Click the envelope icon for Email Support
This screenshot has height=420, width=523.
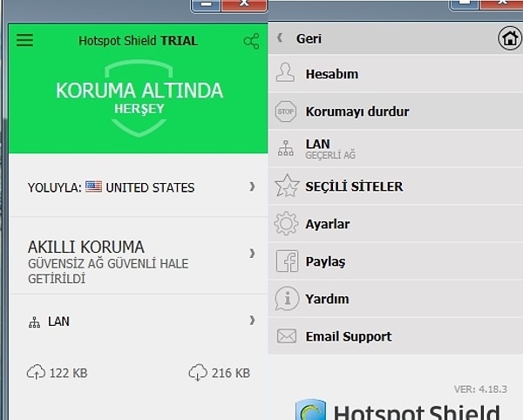pyautogui.click(x=287, y=336)
